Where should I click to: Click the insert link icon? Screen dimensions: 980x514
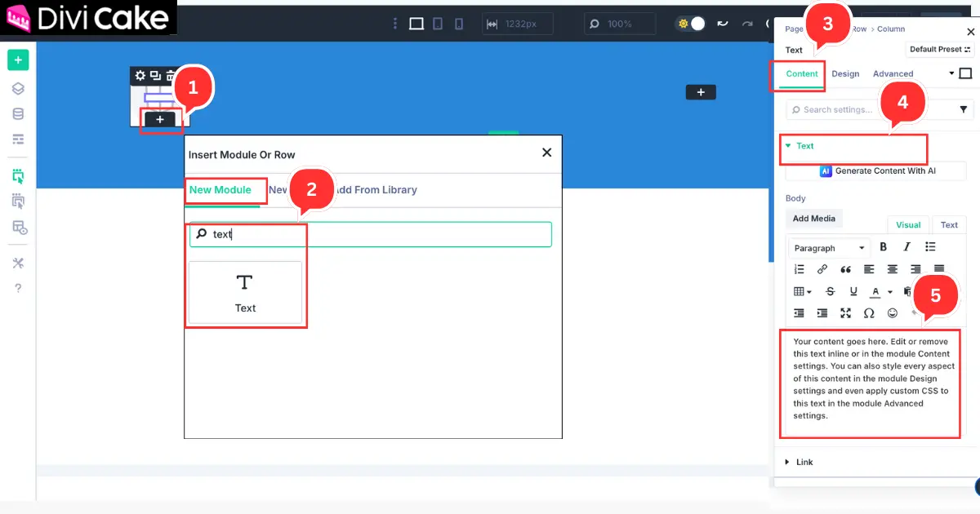[x=822, y=269]
